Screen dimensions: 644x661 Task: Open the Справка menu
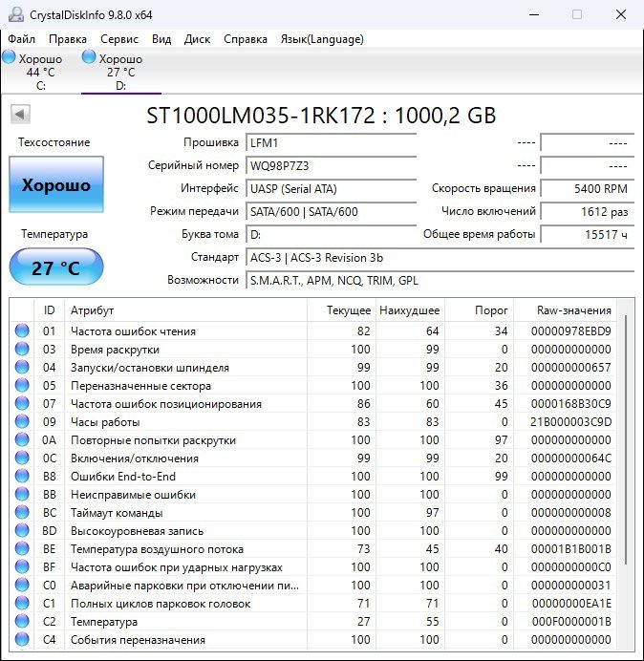pos(246,39)
